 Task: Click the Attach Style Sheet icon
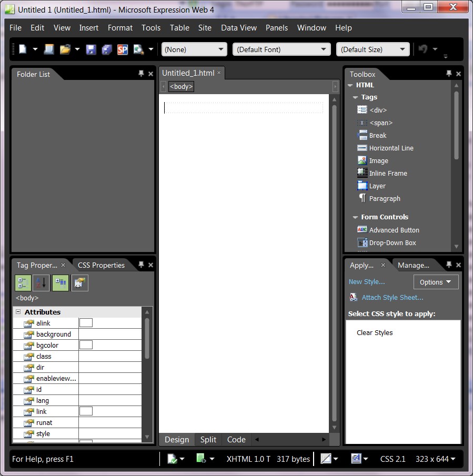[x=354, y=297]
